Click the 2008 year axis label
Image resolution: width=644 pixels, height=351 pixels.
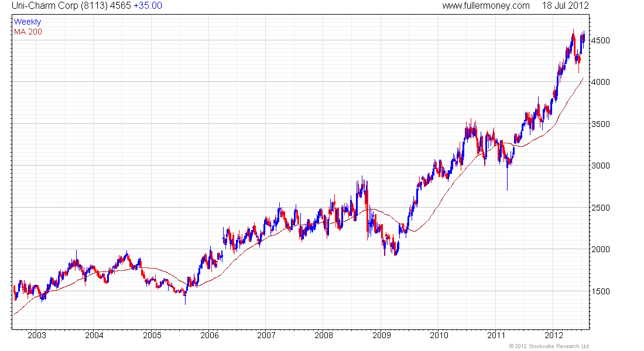(x=324, y=335)
